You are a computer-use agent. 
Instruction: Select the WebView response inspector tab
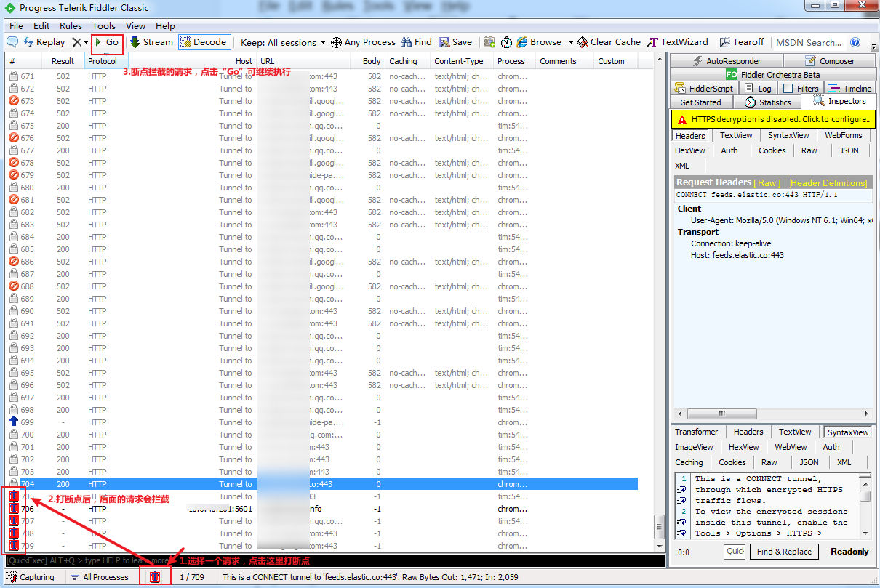791,447
